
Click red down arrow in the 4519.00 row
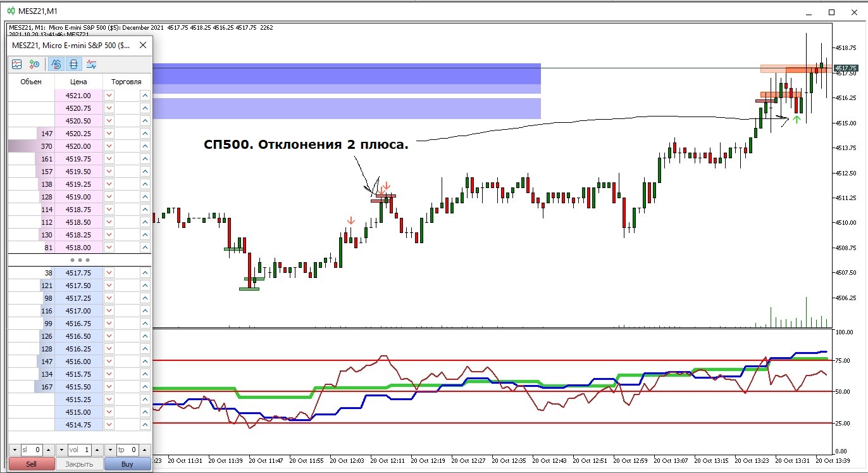pyautogui.click(x=109, y=197)
